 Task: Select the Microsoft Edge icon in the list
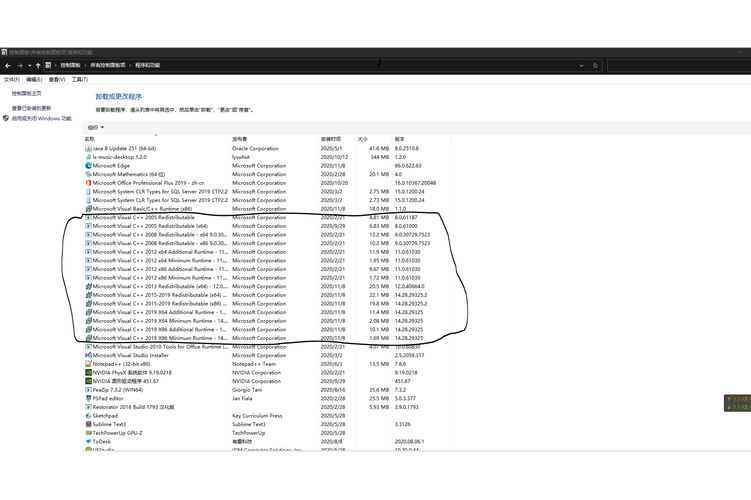[x=88, y=166]
